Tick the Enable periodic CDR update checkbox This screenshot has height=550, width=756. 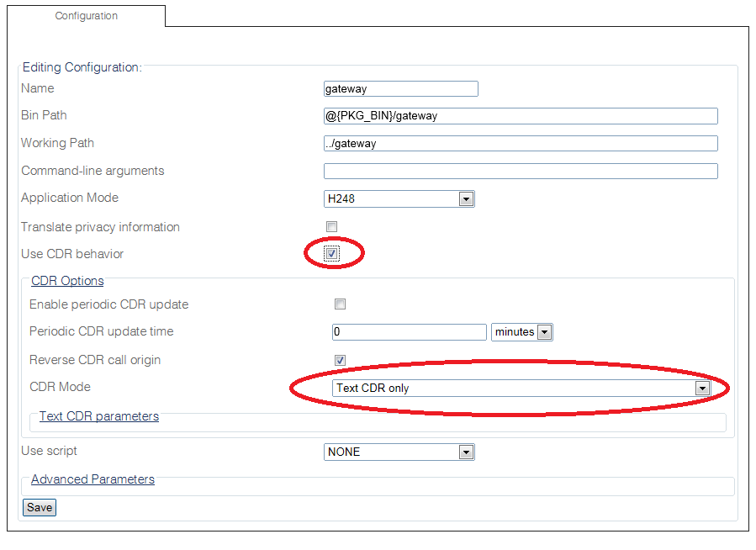pos(340,304)
